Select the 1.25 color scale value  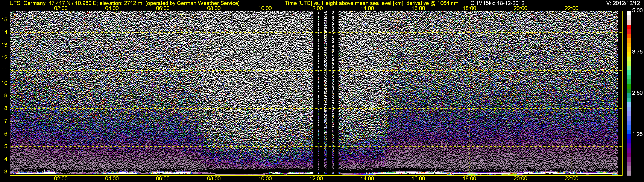[x=637, y=134]
